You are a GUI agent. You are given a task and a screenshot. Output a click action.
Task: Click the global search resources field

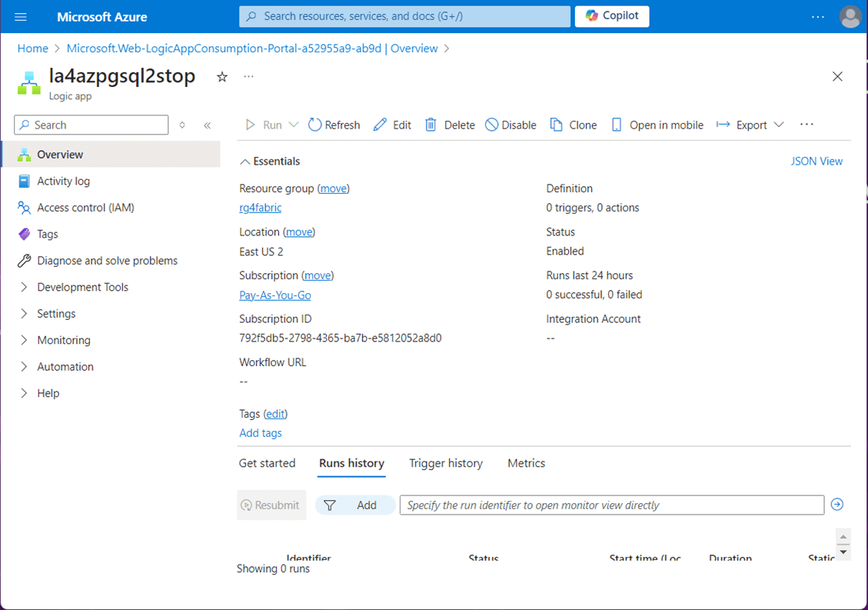click(x=404, y=16)
